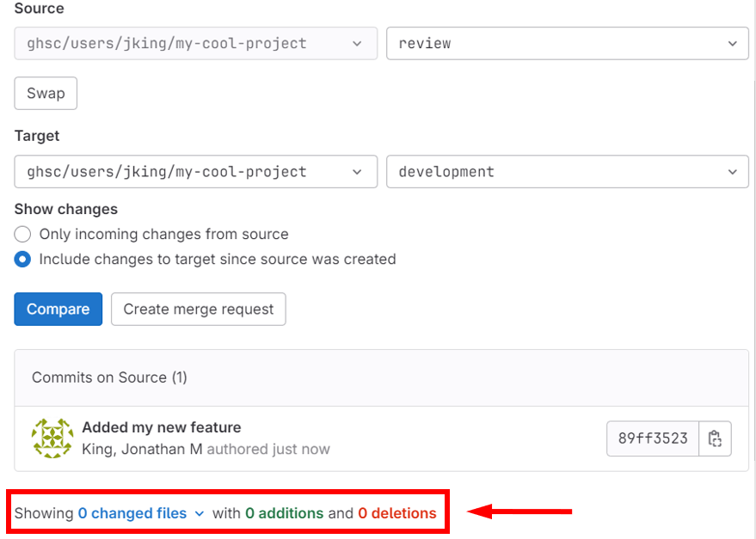Viewport: 756px width, 539px height.
Task: Open the Target project dropdown
Action: 196,172
